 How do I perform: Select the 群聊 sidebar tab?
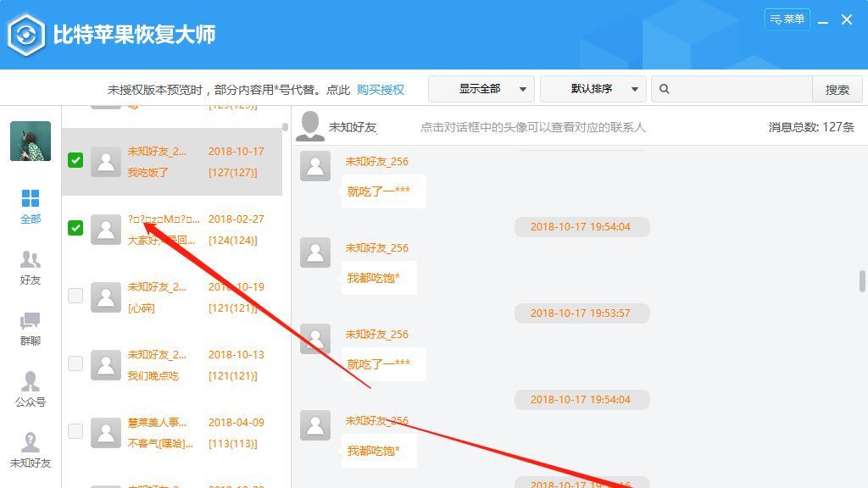[x=31, y=329]
